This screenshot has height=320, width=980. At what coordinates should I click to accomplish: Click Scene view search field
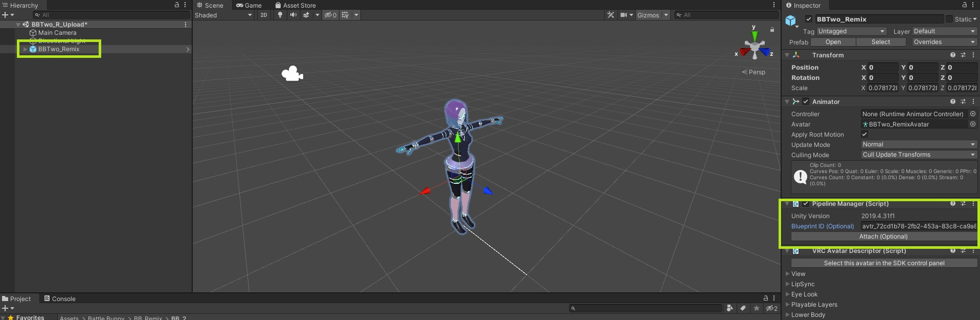726,15
